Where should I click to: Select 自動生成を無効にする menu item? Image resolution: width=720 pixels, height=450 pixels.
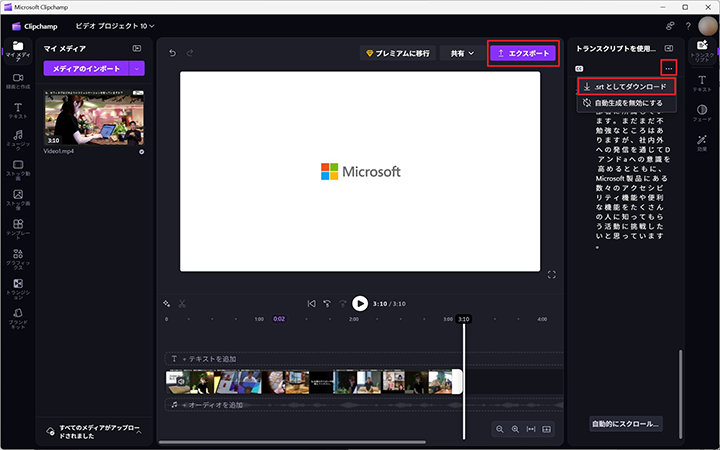pos(626,103)
